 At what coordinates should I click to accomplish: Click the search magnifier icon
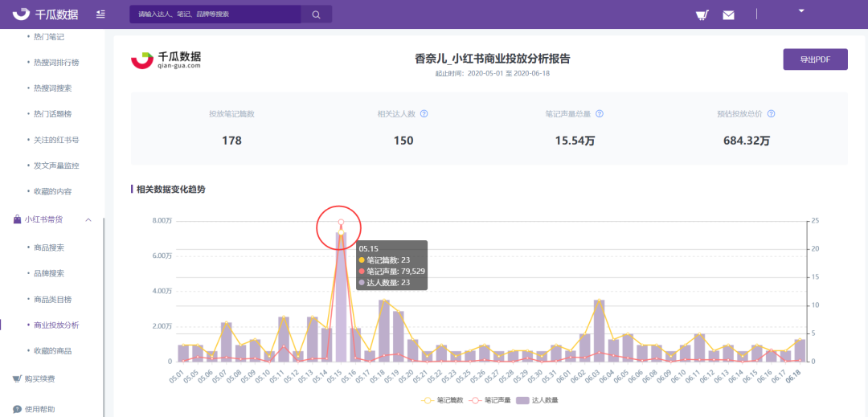[316, 14]
